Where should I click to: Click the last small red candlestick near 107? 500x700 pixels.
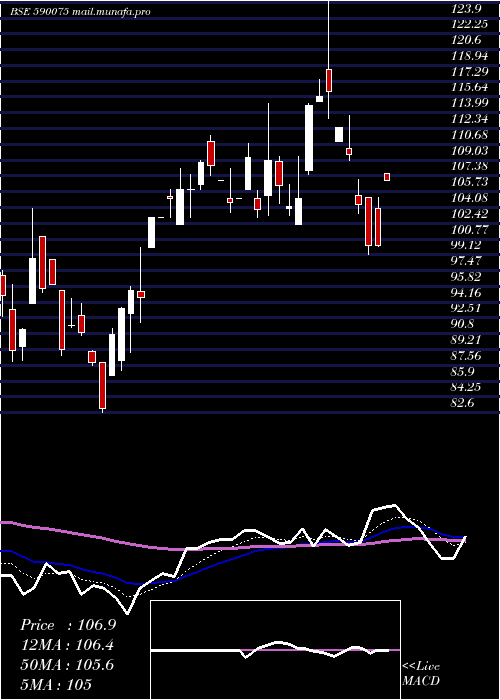(387, 177)
